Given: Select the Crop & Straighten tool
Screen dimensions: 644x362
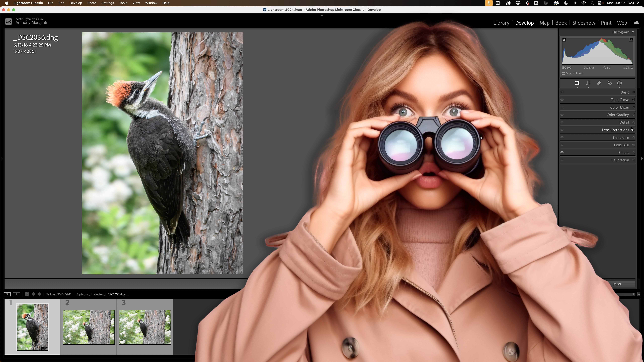Looking at the screenshot, I should coord(588,83).
